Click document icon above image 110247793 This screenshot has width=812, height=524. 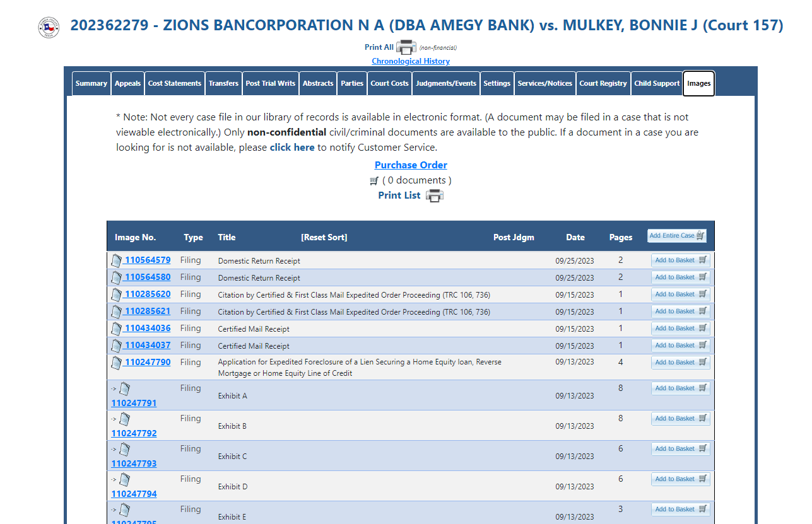(124, 450)
